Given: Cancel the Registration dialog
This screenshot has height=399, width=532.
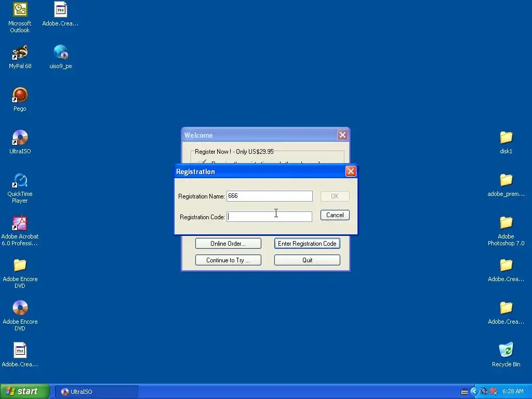Looking at the screenshot, I should 335,215.
